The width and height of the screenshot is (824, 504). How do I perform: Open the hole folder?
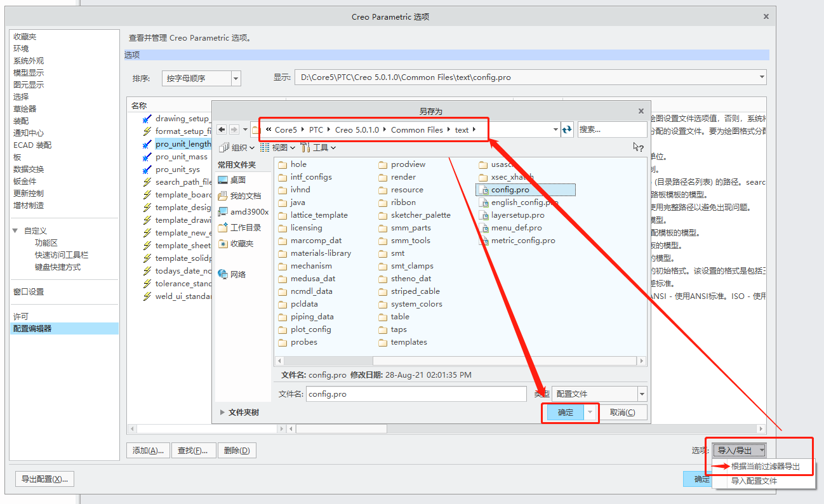tap(292, 164)
